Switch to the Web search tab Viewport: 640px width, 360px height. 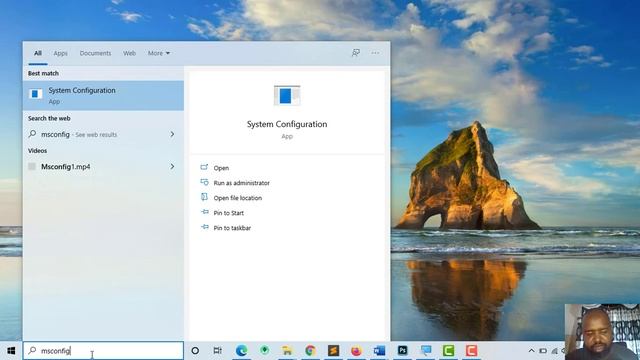tap(129, 53)
